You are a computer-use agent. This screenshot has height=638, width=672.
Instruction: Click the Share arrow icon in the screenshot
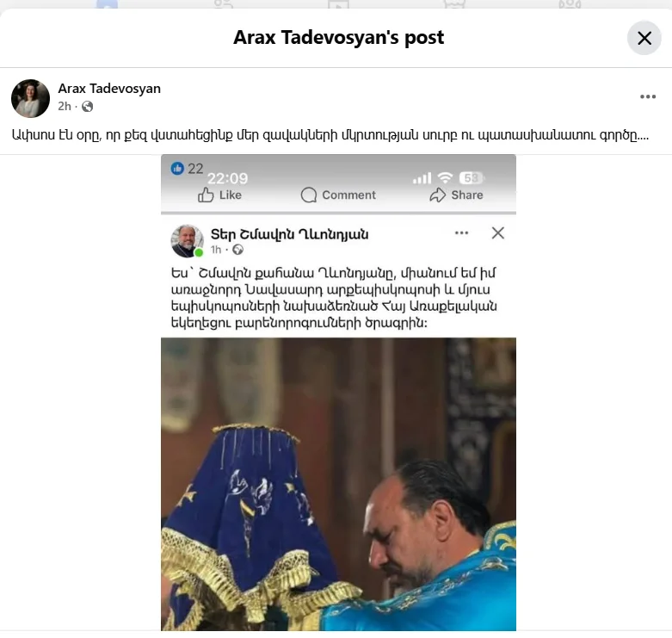tap(438, 195)
